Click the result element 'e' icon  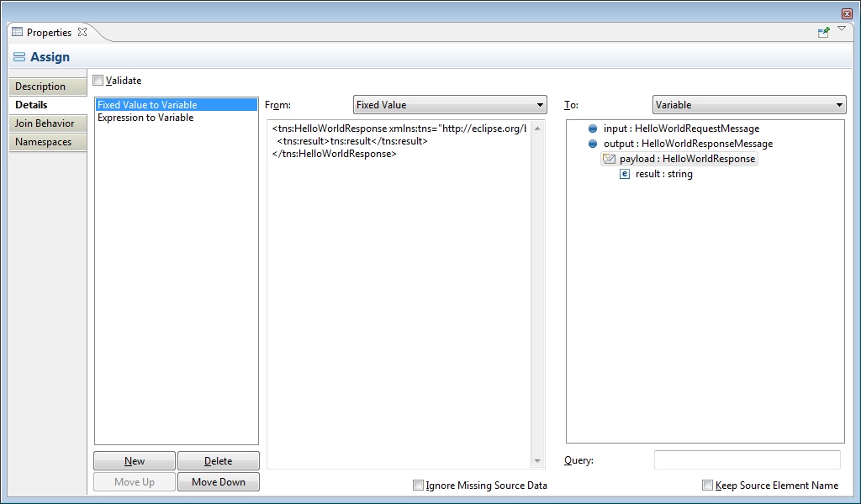(625, 174)
